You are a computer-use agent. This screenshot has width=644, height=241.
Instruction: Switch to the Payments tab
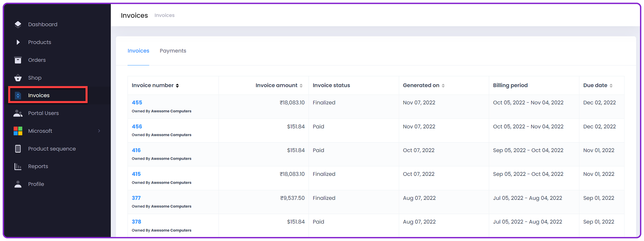point(173,51)
